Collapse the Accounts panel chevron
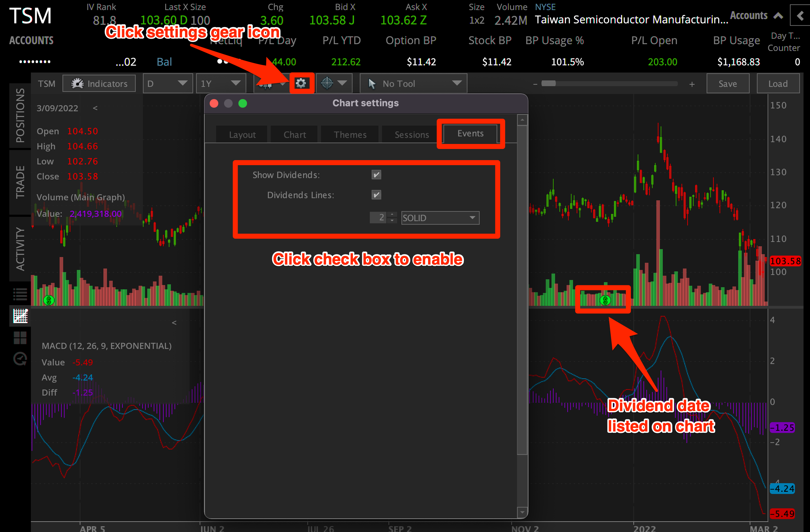 pos(778,15)
